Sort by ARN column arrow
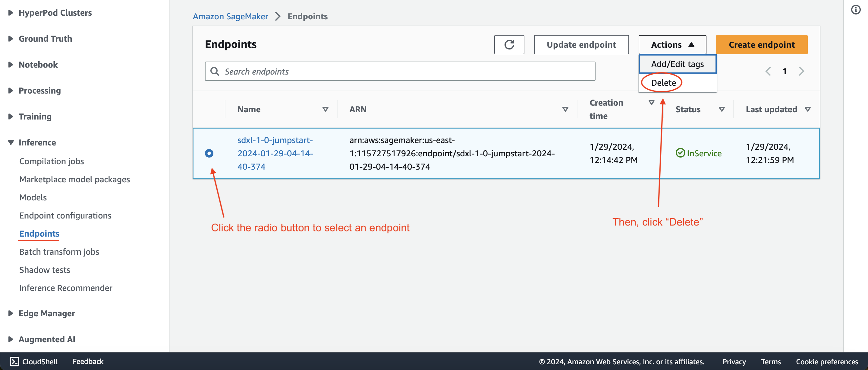Viewport: 868px width, 370px height. click(x=565, y=109)
